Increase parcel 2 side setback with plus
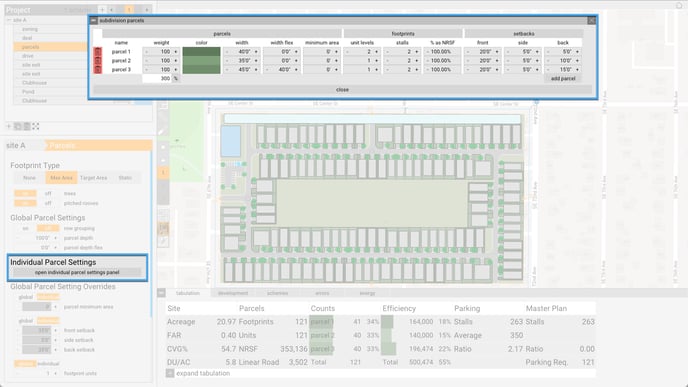 537,61
